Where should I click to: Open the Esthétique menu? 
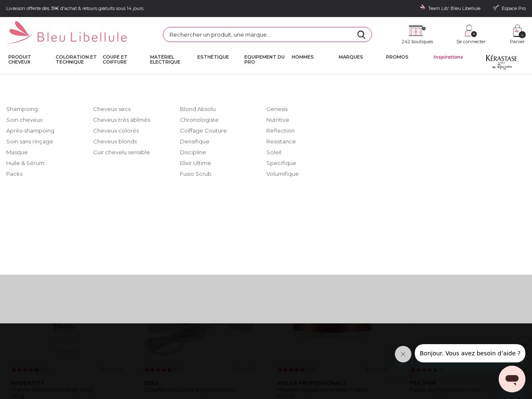213,57
